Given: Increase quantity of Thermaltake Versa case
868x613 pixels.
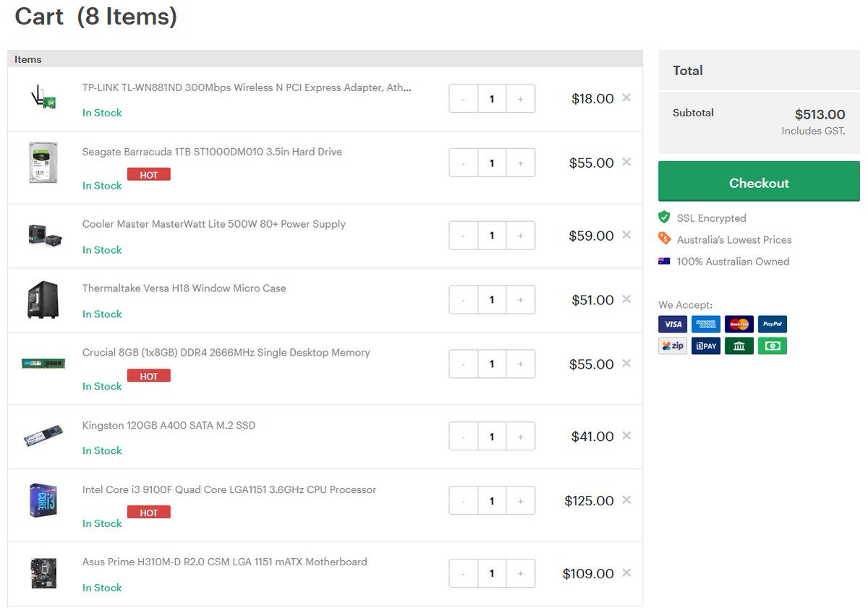Looking at the screenshot, I should click(x=520, y=300).
